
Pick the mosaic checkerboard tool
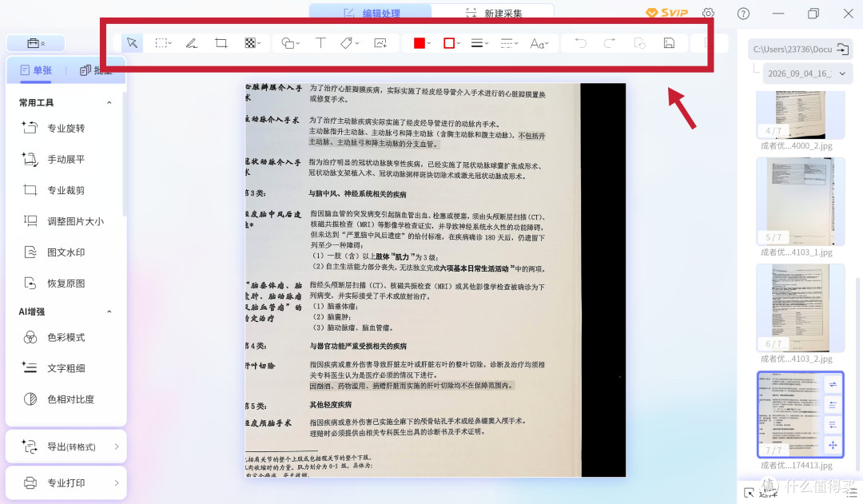pyautogui.click(x=250, y=43)
